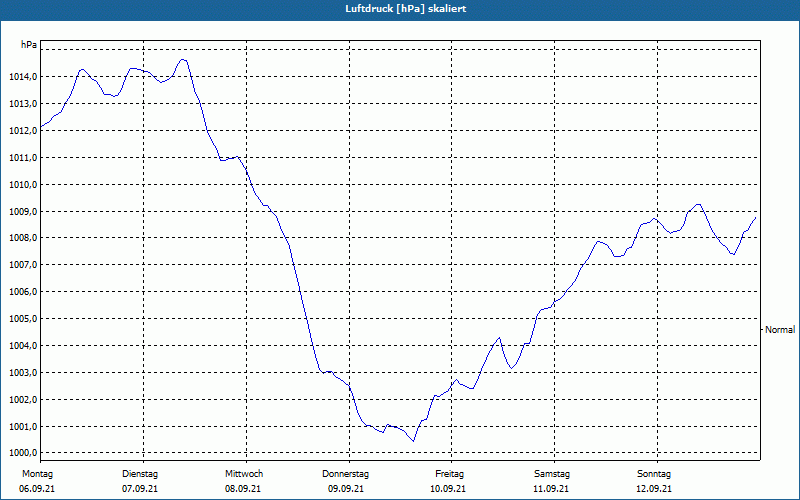Click the date 10.09.21

pyautogui.click(x=448, y=489)
